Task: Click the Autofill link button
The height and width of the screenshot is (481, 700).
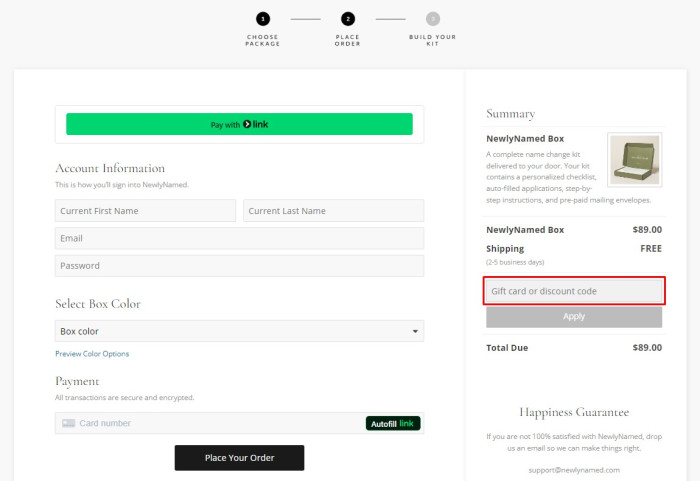Action: pos(393,423)
